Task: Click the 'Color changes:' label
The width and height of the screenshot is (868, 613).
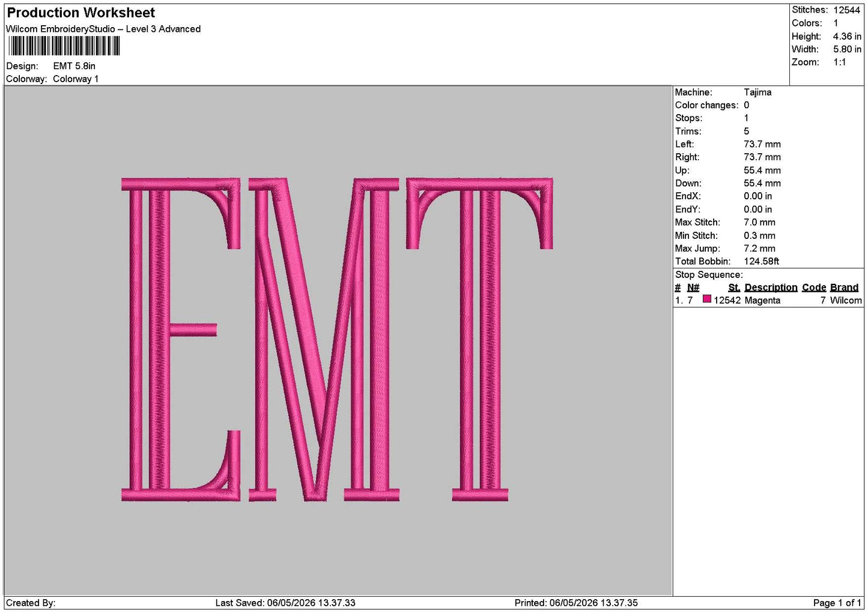Action: [x=707, y=105]
